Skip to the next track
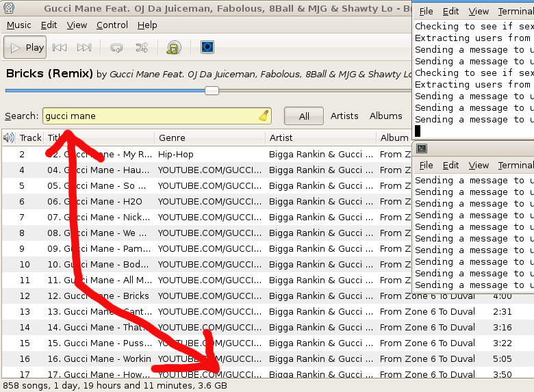The width and height of the screenshot is (534, 392). (x=84, y=47)
